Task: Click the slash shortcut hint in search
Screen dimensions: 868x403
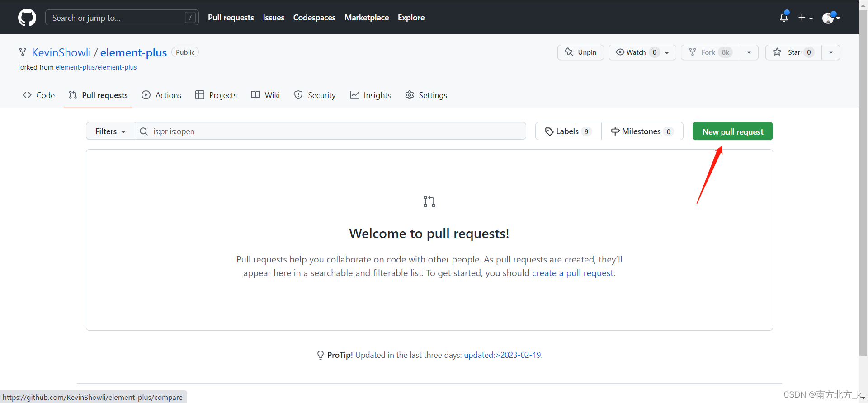Action: pos(190,18)
